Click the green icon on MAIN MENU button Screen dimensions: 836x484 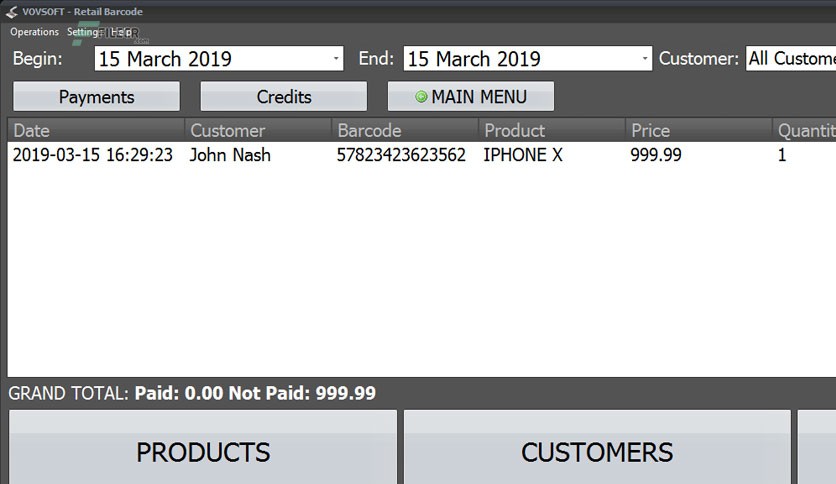click(x=421, y=96)
